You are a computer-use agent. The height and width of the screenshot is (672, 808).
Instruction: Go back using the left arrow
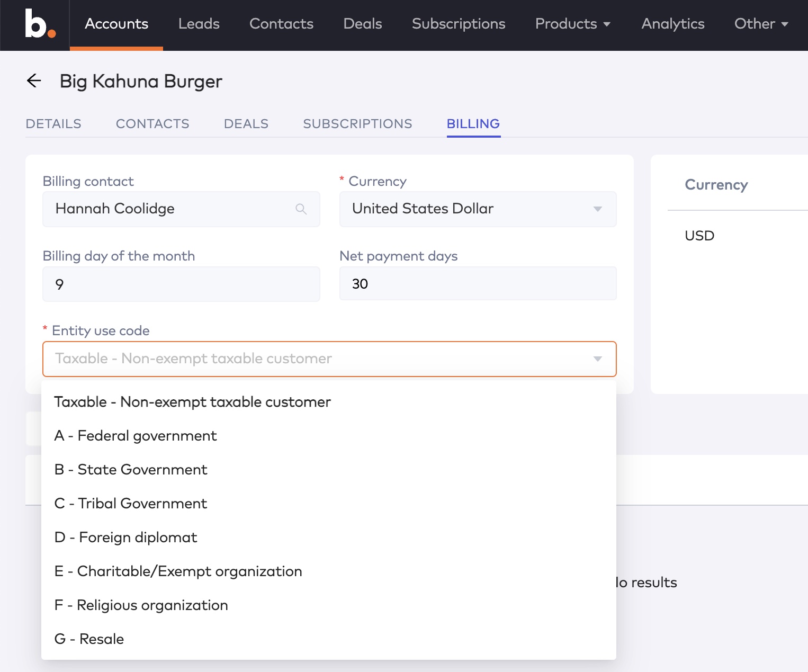(34, 80)
